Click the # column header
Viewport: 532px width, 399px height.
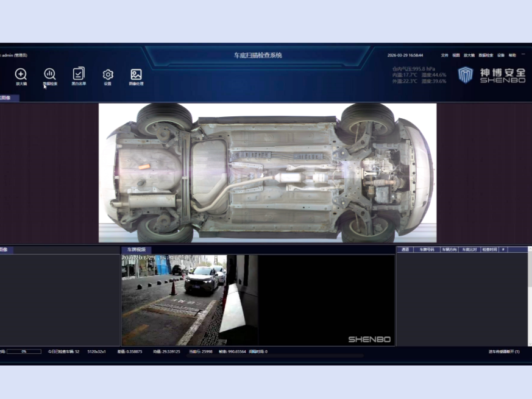click(503, 249)
